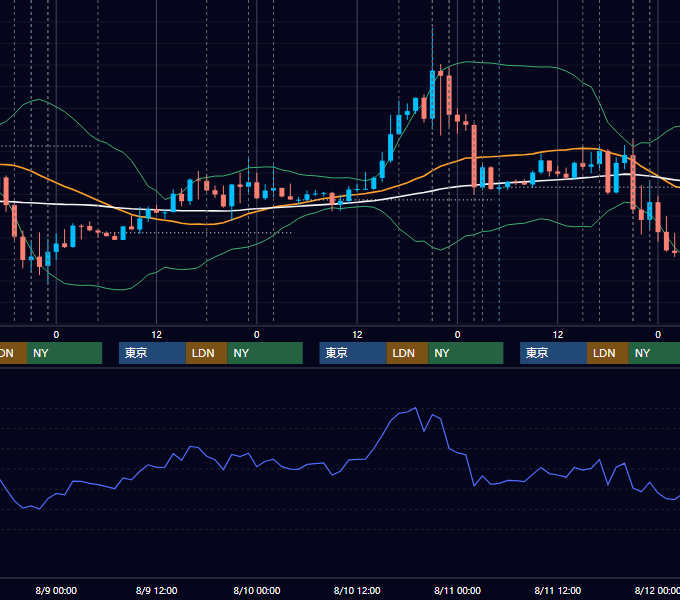Click the NY session block spanning 8/9 00:00
The height and width of the screenshot is (600, 680).
click(64, 353)
